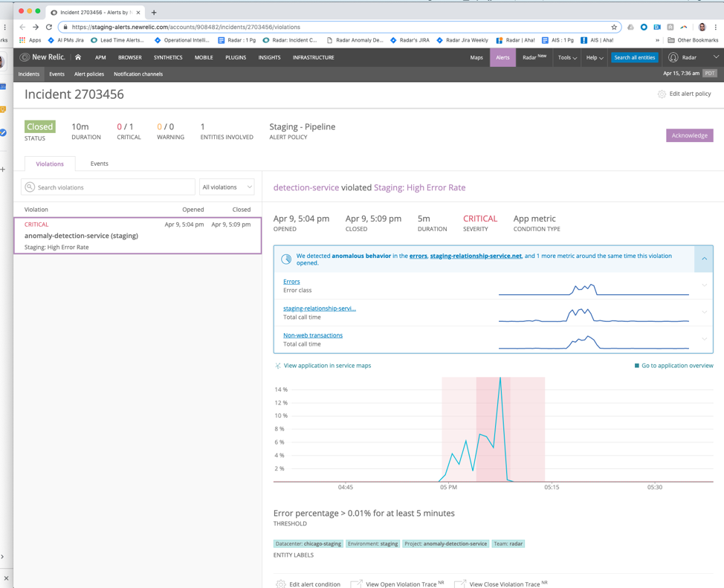Click the browser address bar URL
This screenshot has width=724, height=588.
click(x=186, y=28)
